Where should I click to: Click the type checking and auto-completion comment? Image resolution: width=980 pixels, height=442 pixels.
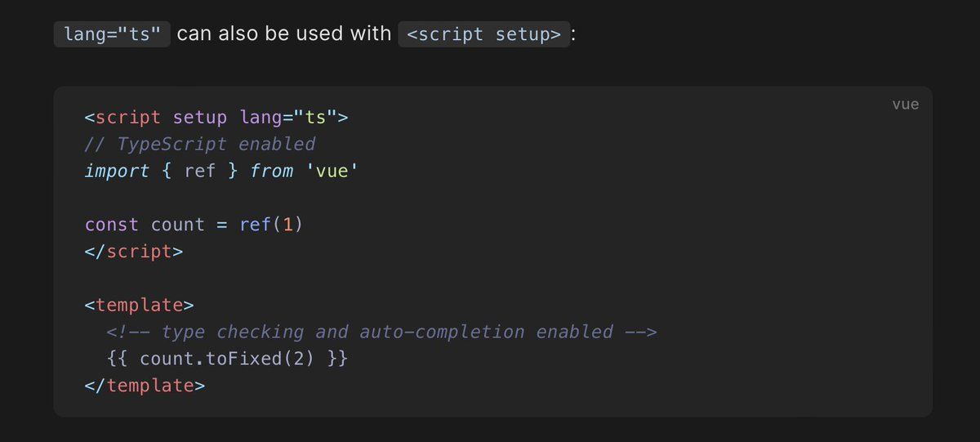381,332
